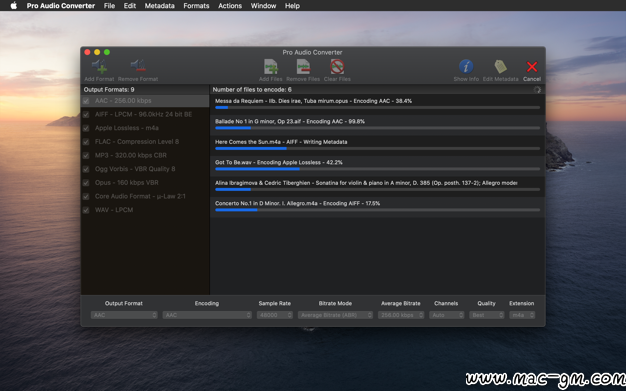
Task: Open the Pro Audio Converter app menu
Action: point(61,6)
